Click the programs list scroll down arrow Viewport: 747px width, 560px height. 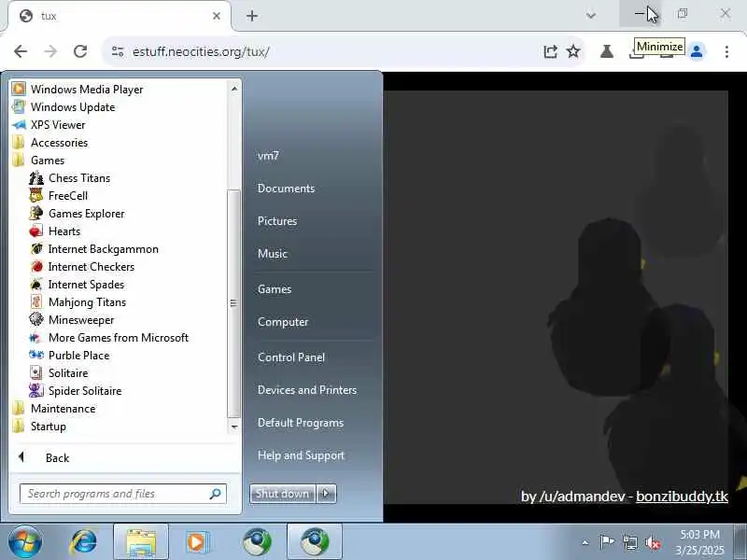point(234,427)
